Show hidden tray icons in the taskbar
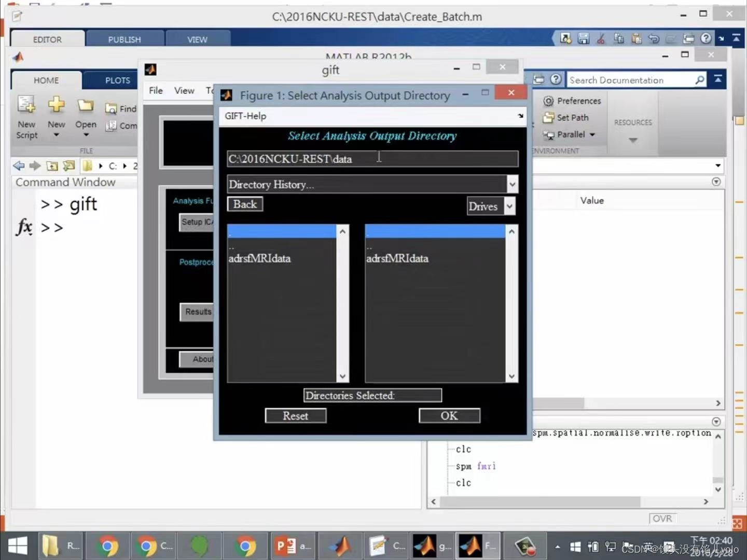The image size is (747, 560). pyautogui.click(x=557, y=547)
